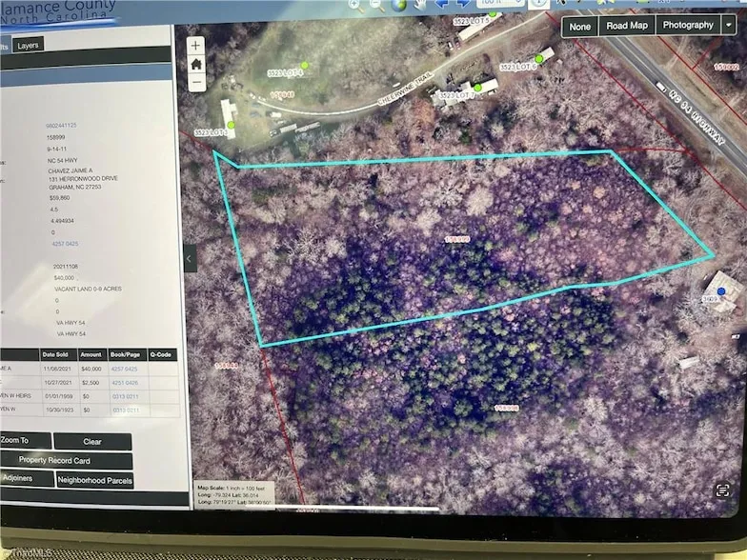Click the scan icon at map bottom-right

point(722,490)
